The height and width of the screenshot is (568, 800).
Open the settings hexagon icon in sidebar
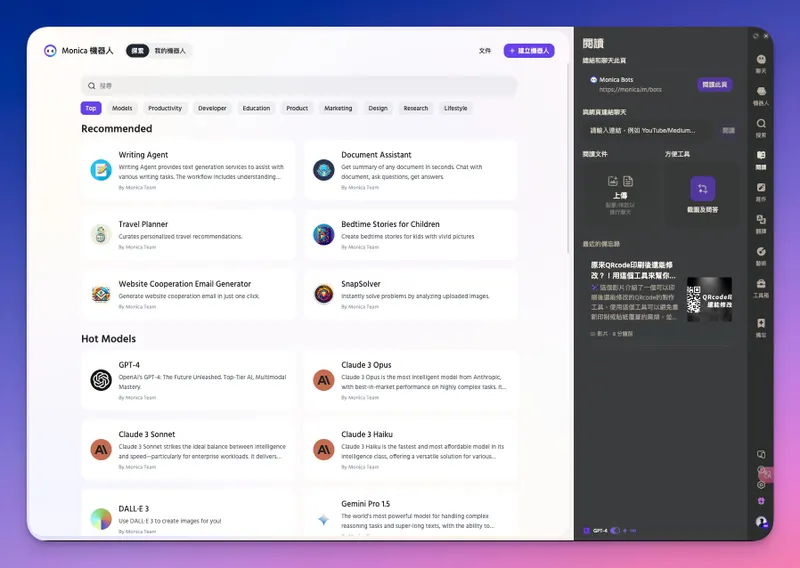click(x=761, y=485)
